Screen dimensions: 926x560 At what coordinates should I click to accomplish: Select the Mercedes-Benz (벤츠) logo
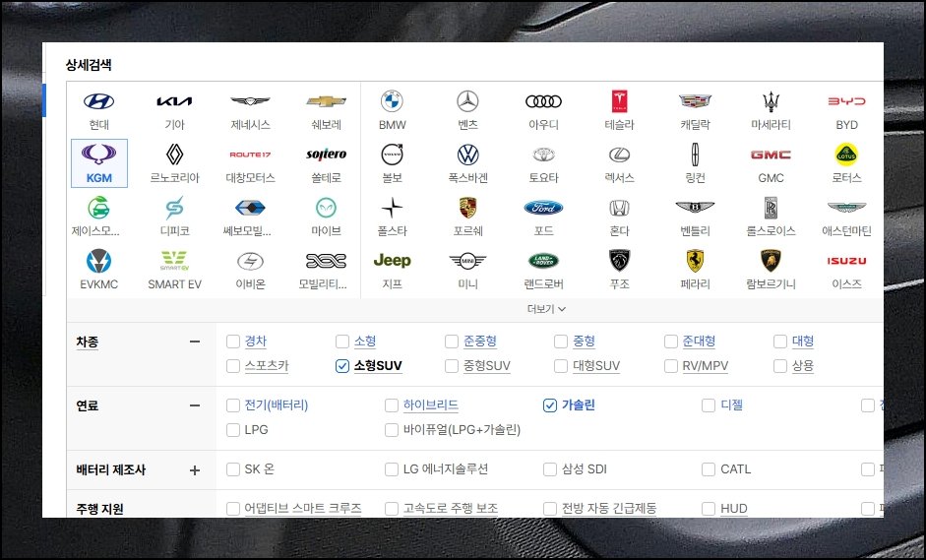467,101
